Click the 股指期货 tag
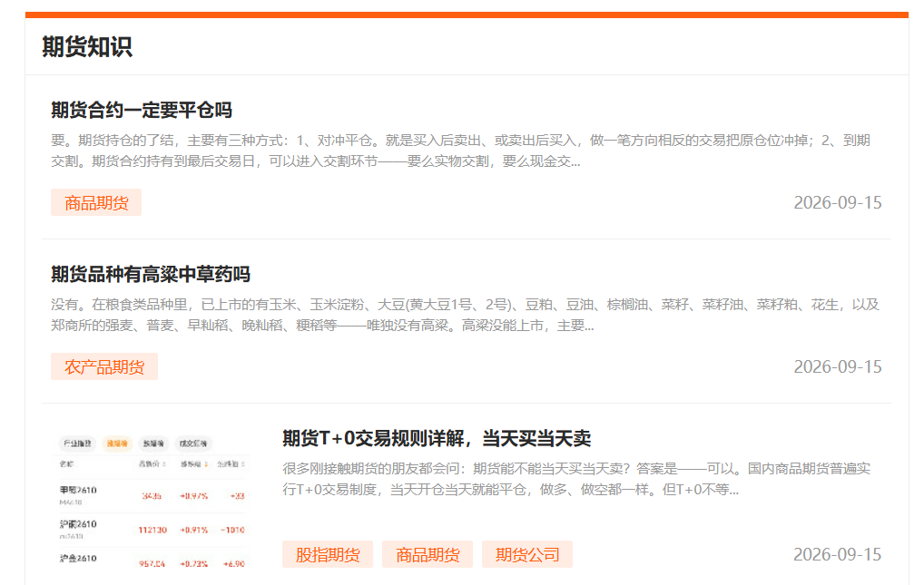Viewport: 924px width, 585px height. [x=328, y=554]
